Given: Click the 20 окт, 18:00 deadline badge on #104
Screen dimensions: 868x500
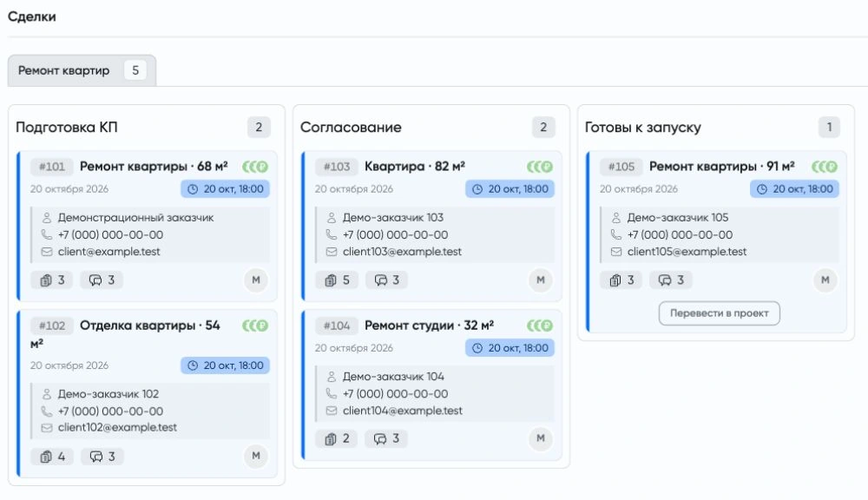Looking at the screenshot, I should coord(510,348).
